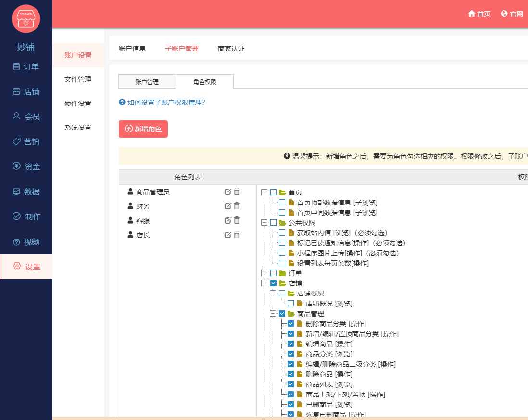This screenshot has height=420, width=528.
Task: Uncheck 删除商品分类 [操作] checkbox
Action: click(291, 324)
